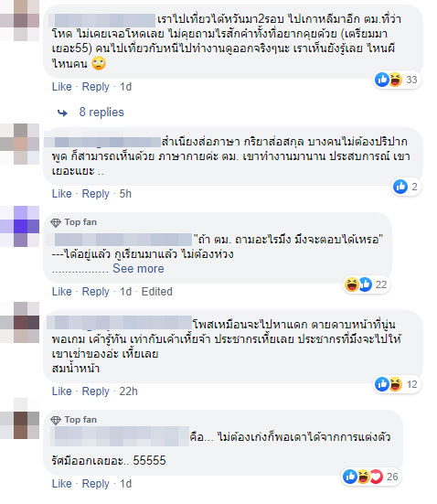
Task: Reply to the comment posted 5h ago
Action: [95, 194]
